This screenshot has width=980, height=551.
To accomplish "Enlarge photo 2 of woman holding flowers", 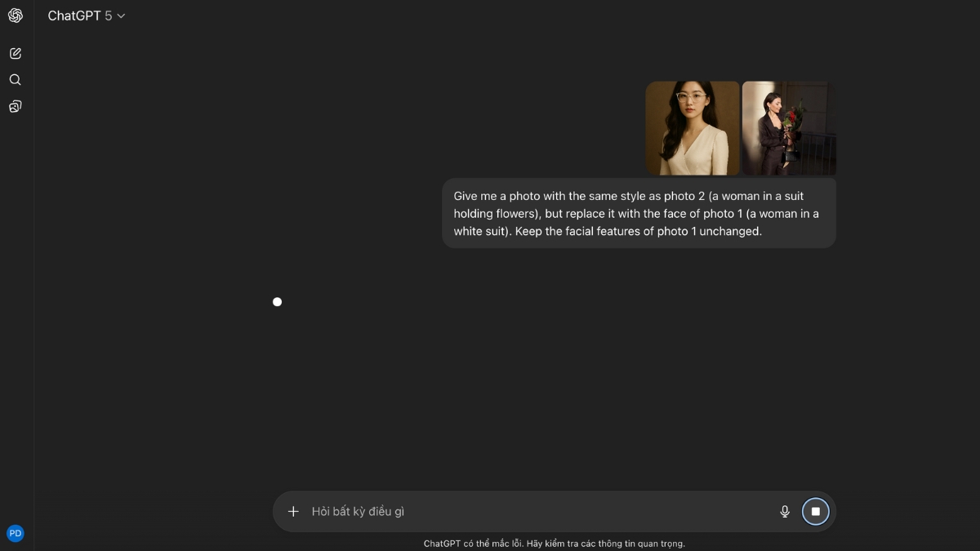I will [788, 127].
